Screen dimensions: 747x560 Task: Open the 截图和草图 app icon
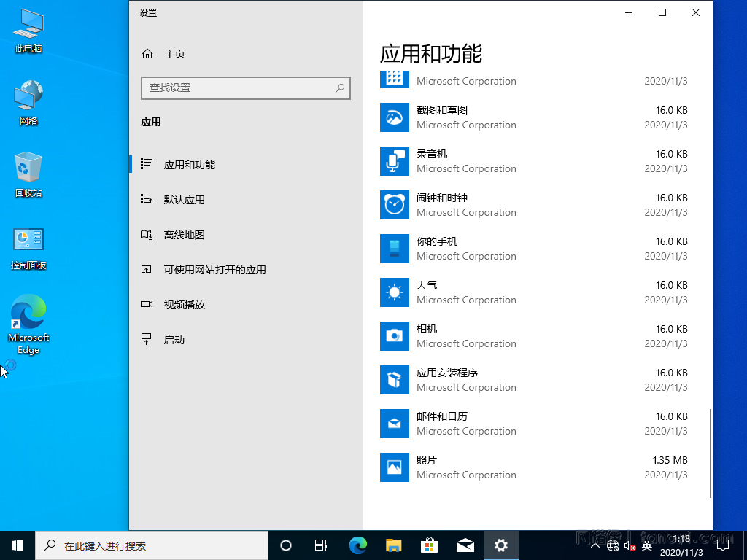[394, 117]
